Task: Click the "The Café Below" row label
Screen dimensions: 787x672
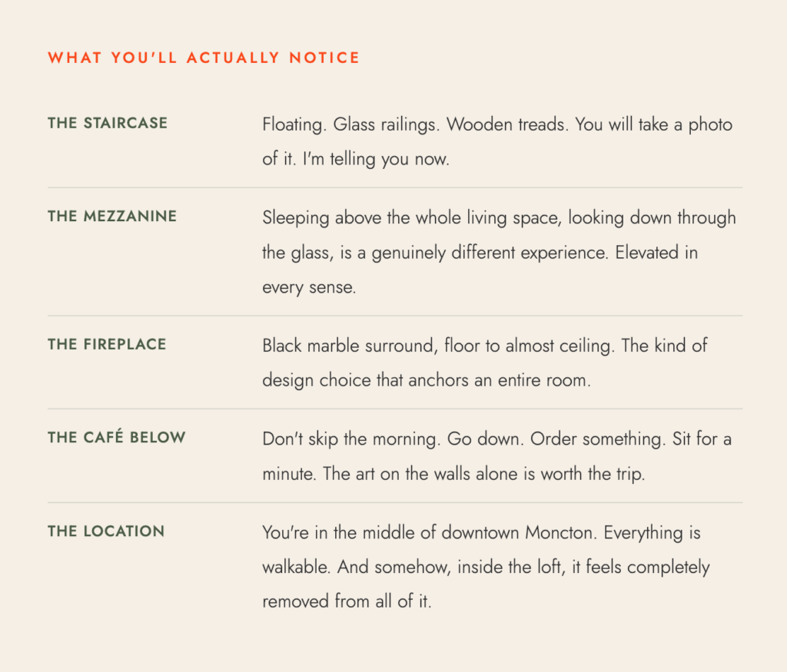Action: click(x=117, y=438)
